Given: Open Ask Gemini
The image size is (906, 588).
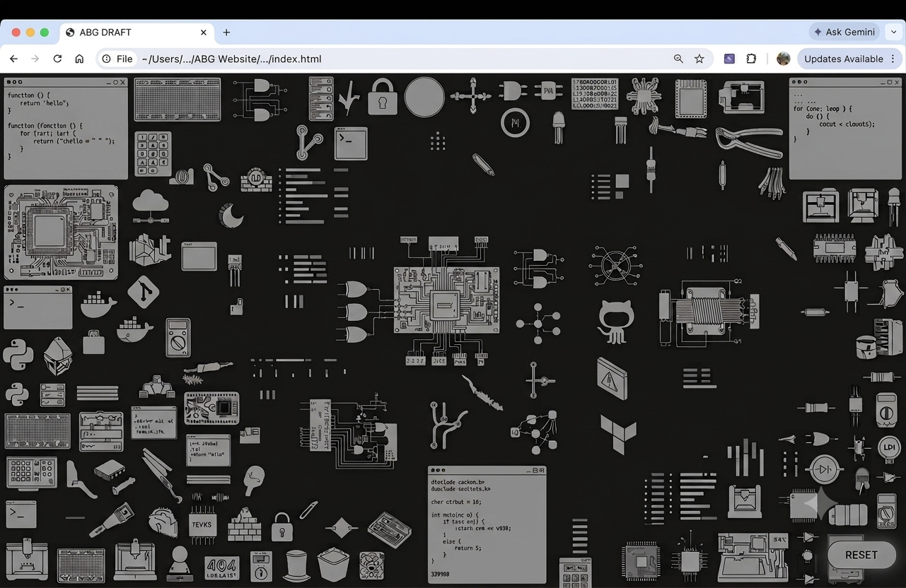Looking at the screenshot, I should tap(844, 32).
